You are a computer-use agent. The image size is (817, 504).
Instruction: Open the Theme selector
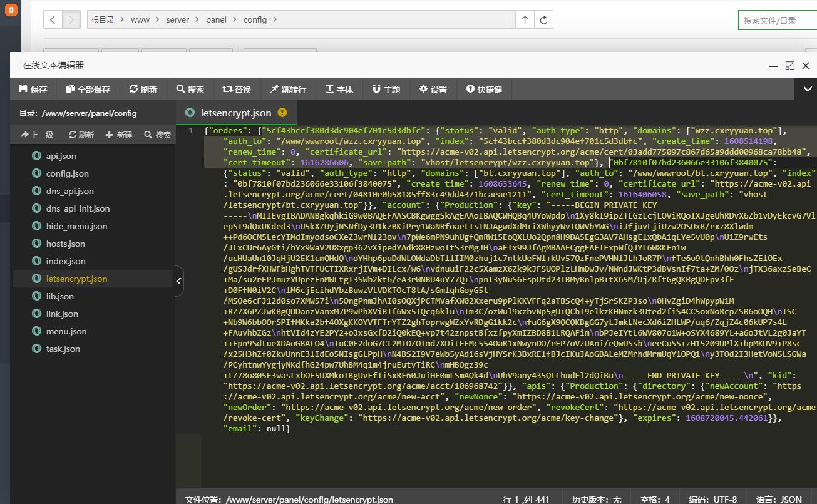386,90
